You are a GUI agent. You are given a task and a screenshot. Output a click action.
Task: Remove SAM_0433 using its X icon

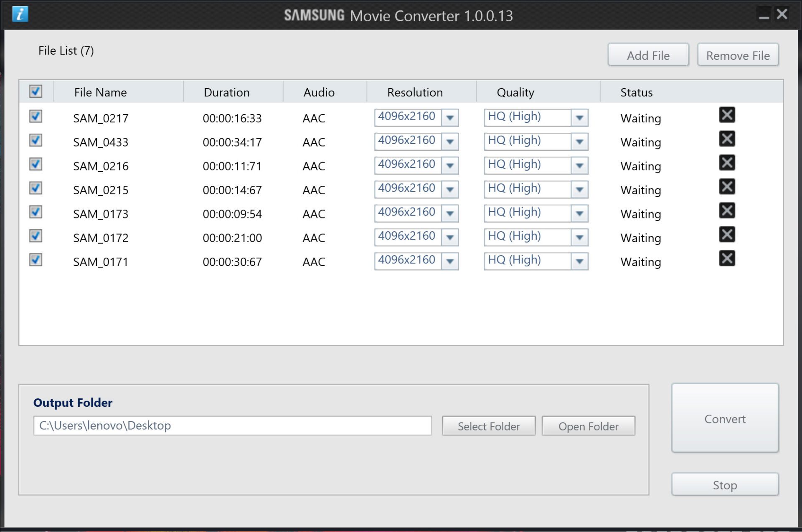pos(727,139)
